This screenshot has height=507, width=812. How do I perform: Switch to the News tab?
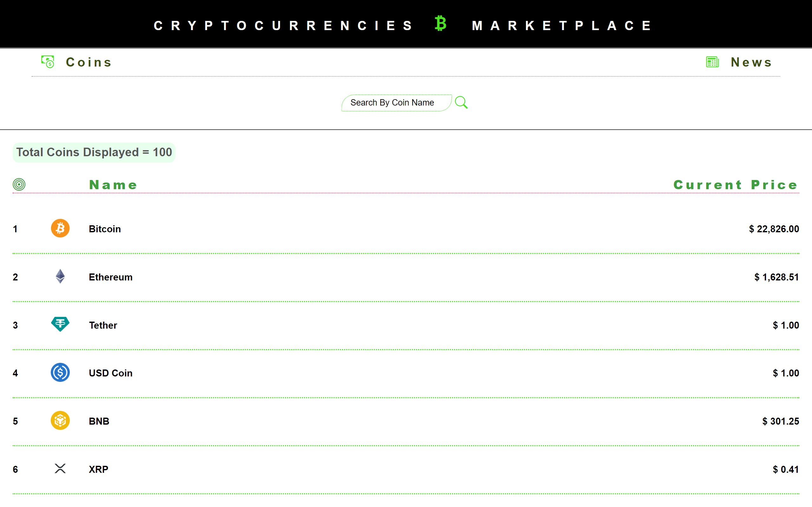tap(751, 62)
